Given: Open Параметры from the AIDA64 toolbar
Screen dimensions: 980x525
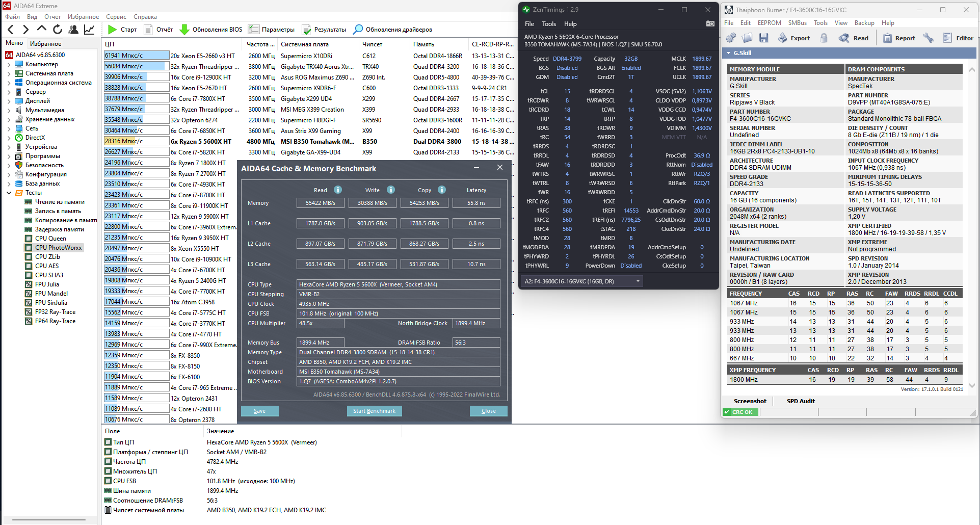Looking at the screenshot, I should pyautogui.click(x=272, y=30).
